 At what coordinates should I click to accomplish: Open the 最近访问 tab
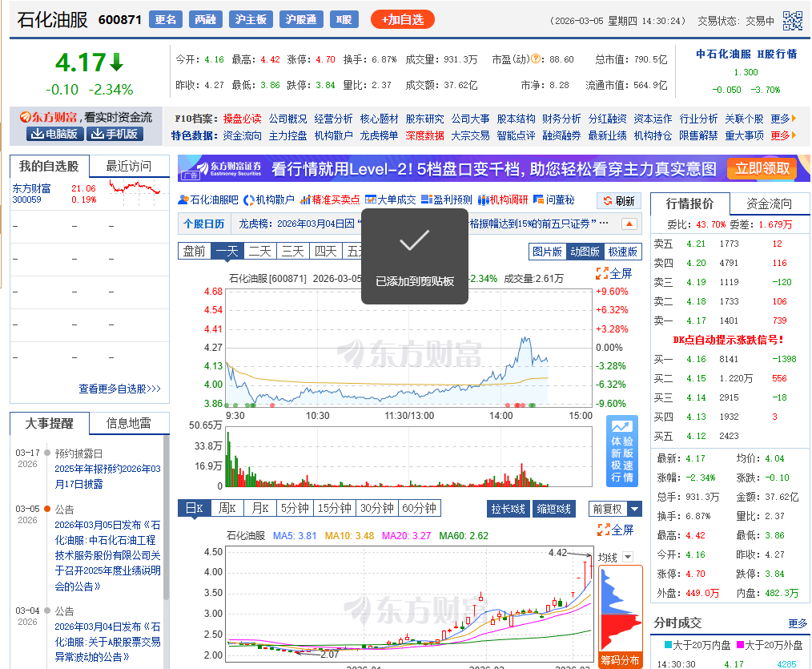[x=129, y=167]
